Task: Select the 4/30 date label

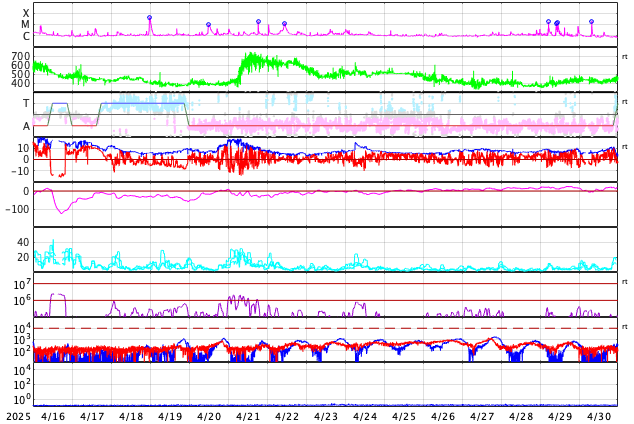Action: (x=599, y=416)
